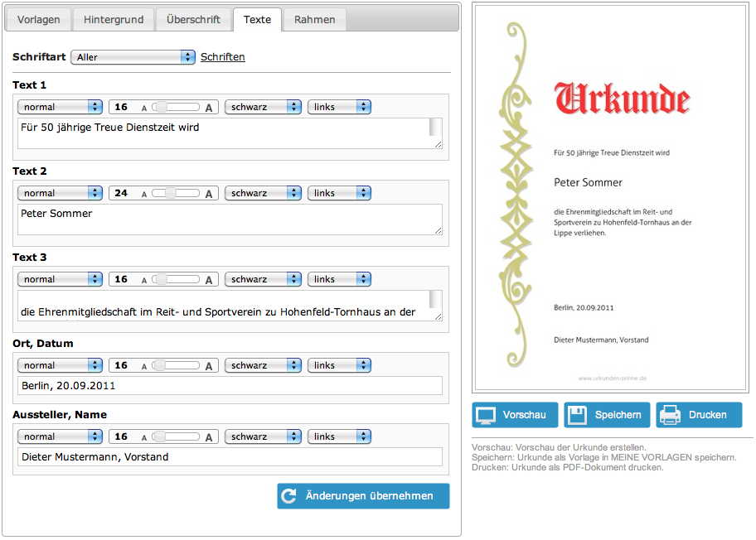Screen dimensions: 756x540
Task: Click the Text 3 font size value 16
Action: (121, 279)
